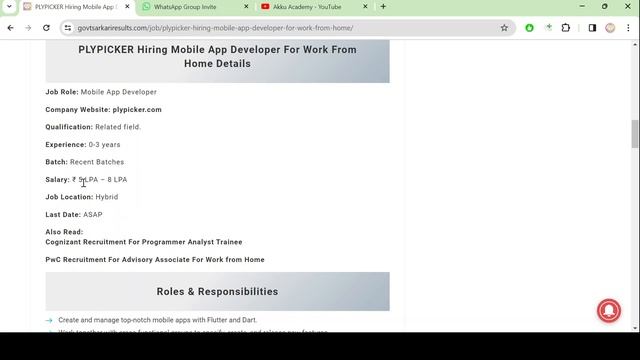The height and width of the screenshot is (360, 640).
Task: Click the 'Mobile App Developer' job role text
Action: pyautogui.click(x=119, y=92)
